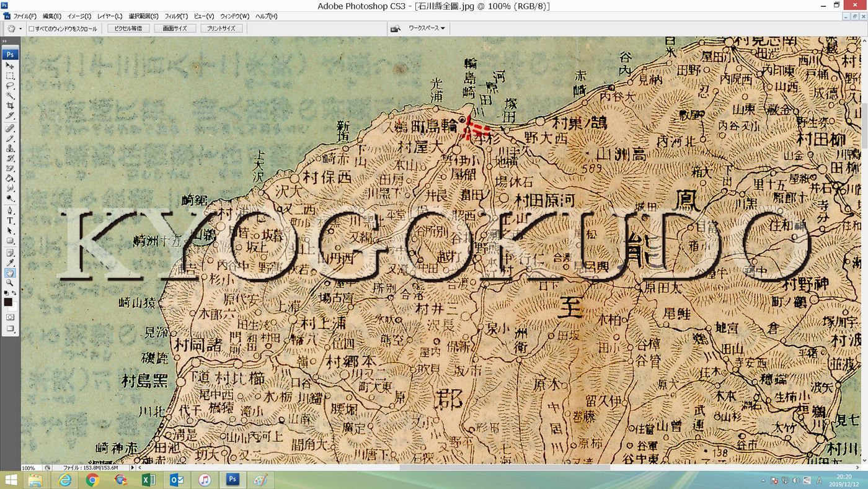This screenshot has width=868, height=489.
Task: Click the volume icon in system tray
Action: click(795, 480)
